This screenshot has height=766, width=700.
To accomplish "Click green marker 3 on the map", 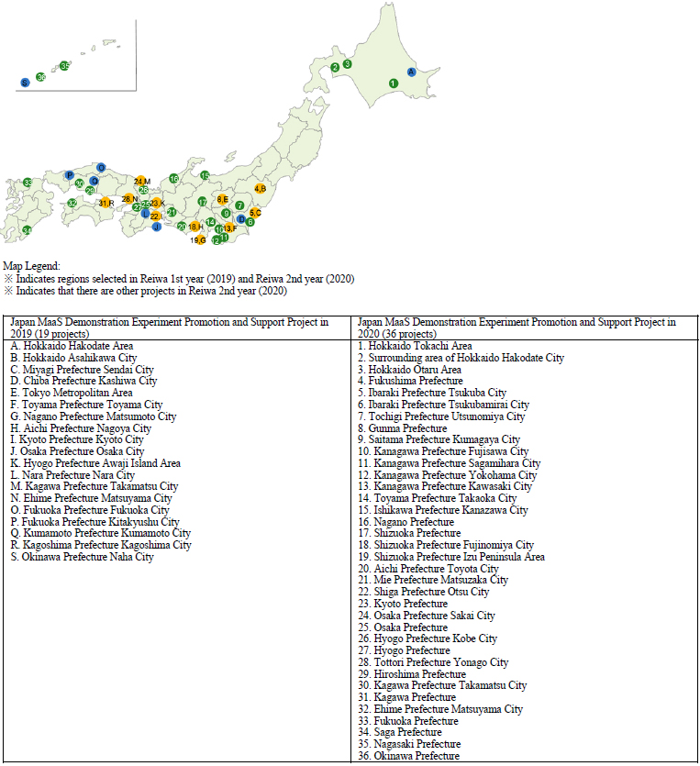I will coord(347,64).
